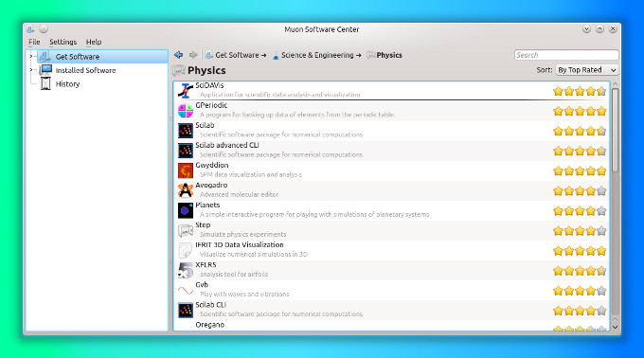Click the Physics heading category icon
The width and height of the screenshot is (644, 358).
(x=178, y=71)
